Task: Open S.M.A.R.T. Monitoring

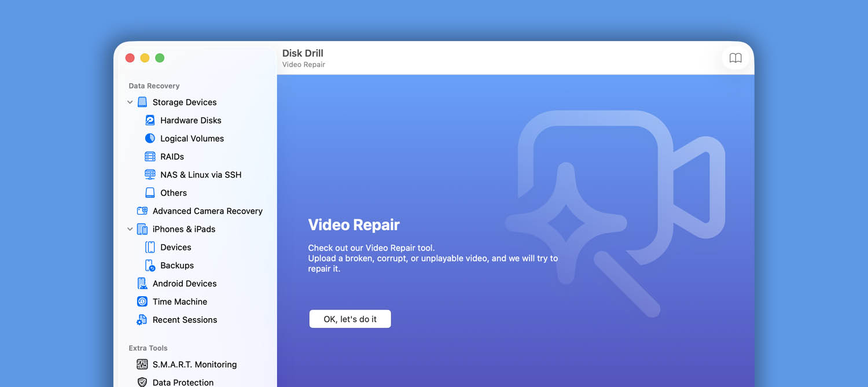Action: click(194, 364)
